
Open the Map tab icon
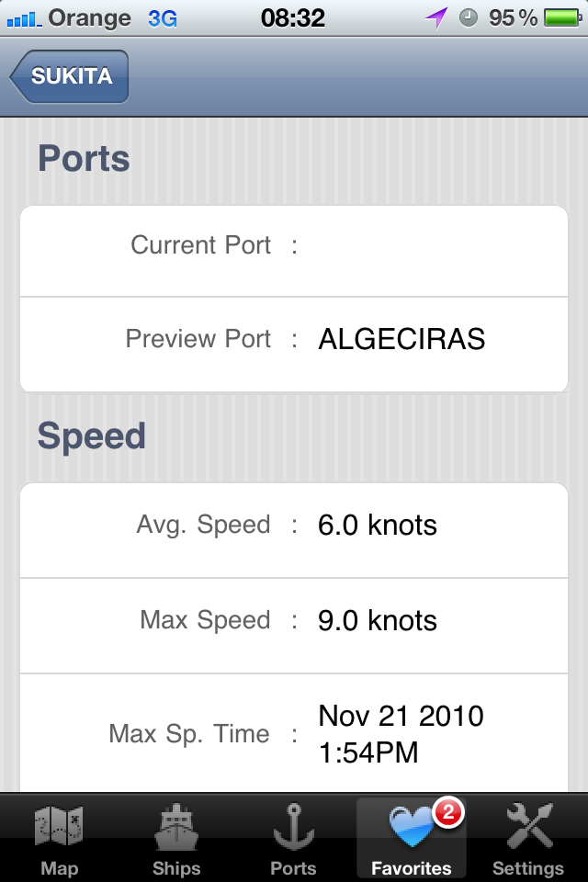point(59,828)
